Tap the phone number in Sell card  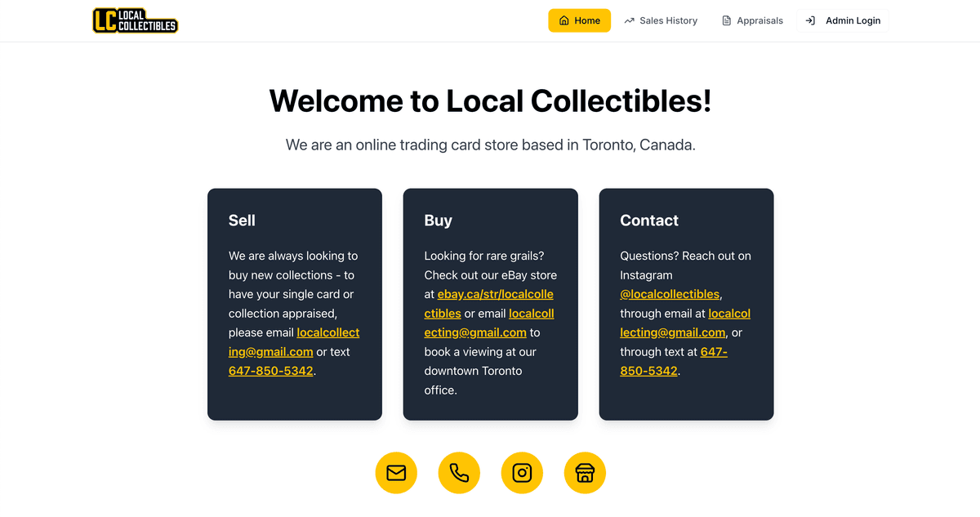point(270,372)
